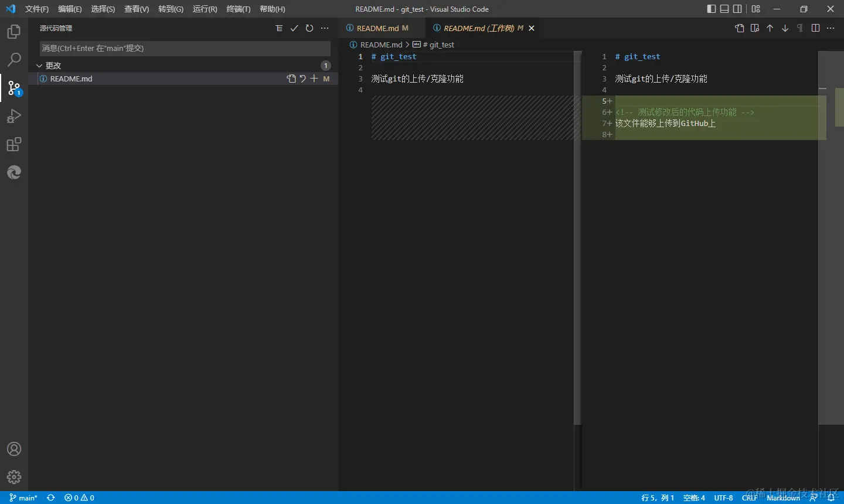Screen dimensions: 844x504
Task: Stage README.md using the plus icon
Action: (314, 79)
